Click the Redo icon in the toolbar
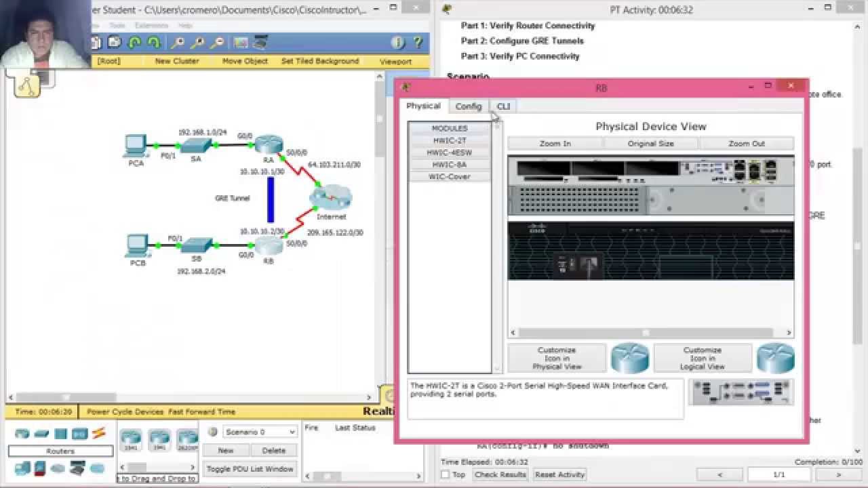 click(x=154, y=43)
